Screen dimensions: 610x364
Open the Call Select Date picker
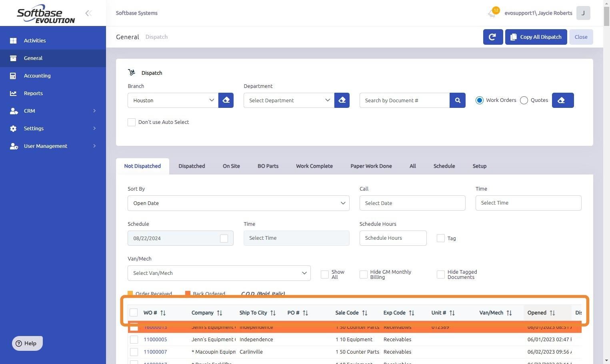tap(412, 203)
